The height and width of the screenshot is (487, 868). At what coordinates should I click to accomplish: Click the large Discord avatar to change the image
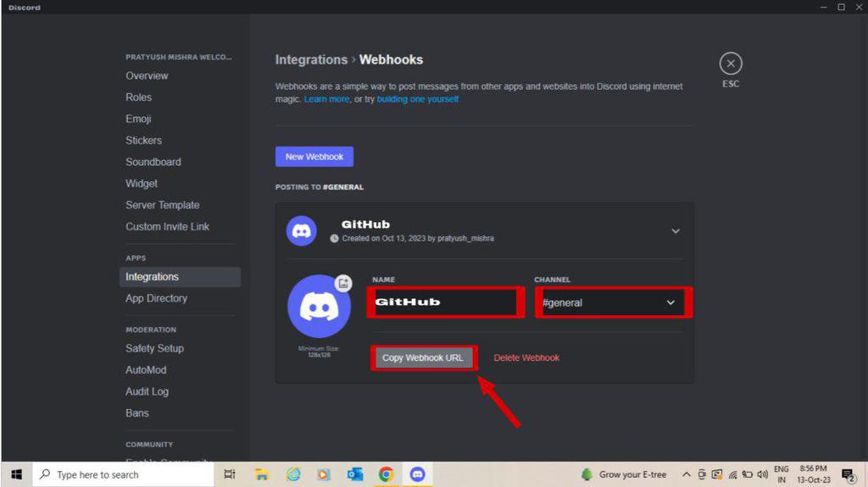pos(319,306)
